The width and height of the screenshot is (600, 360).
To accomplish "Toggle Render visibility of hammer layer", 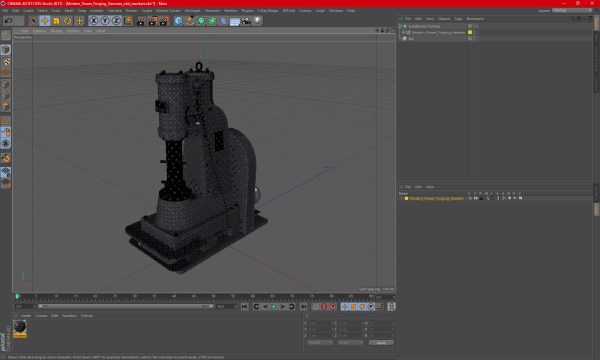I will [481, 198].
